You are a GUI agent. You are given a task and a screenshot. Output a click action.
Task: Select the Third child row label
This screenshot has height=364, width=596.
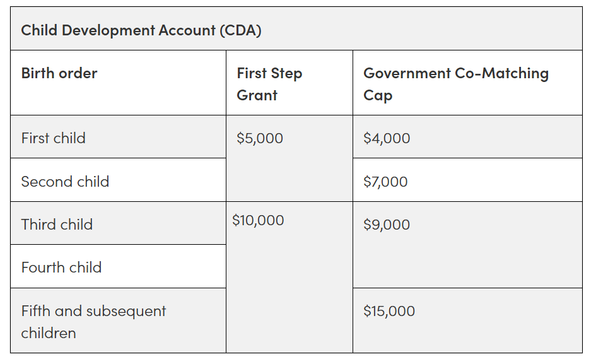57,225
